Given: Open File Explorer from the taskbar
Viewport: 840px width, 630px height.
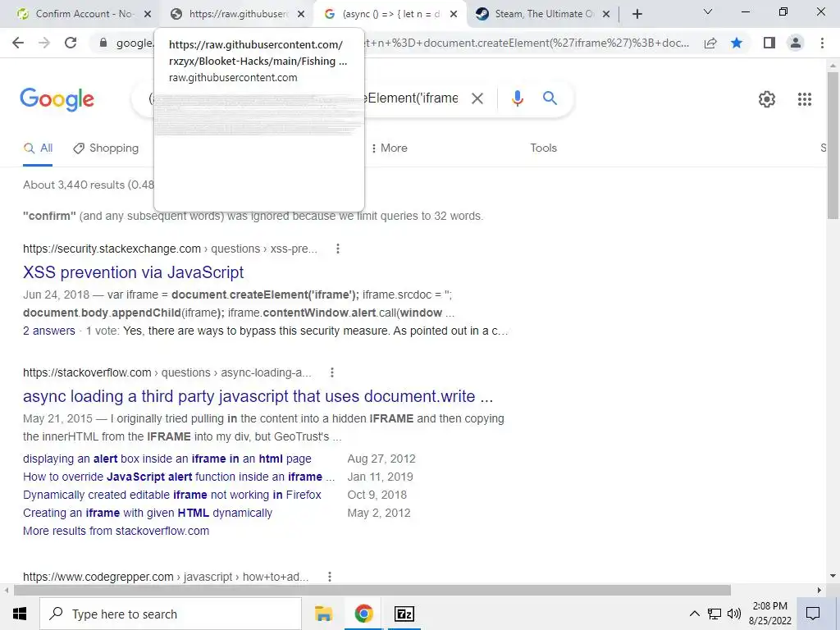Looking at the screenshot, I should coord(323,614).
